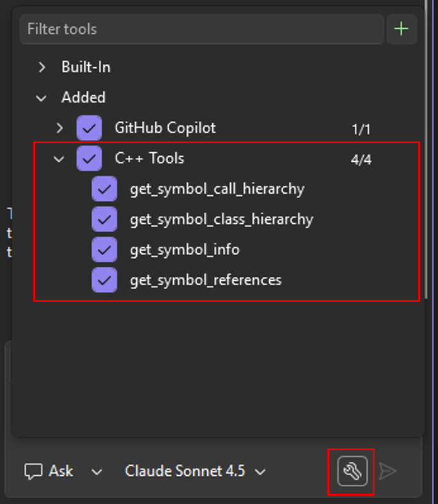Uncheck the GitHub Copilot checkbox
Screen dimensions: 438x504
pos(89,128)
